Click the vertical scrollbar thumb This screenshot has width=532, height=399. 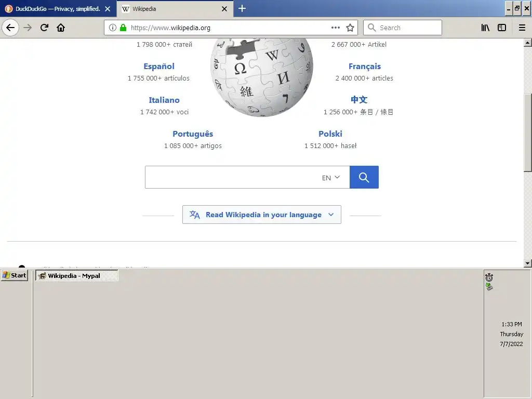tap(528, 132)
